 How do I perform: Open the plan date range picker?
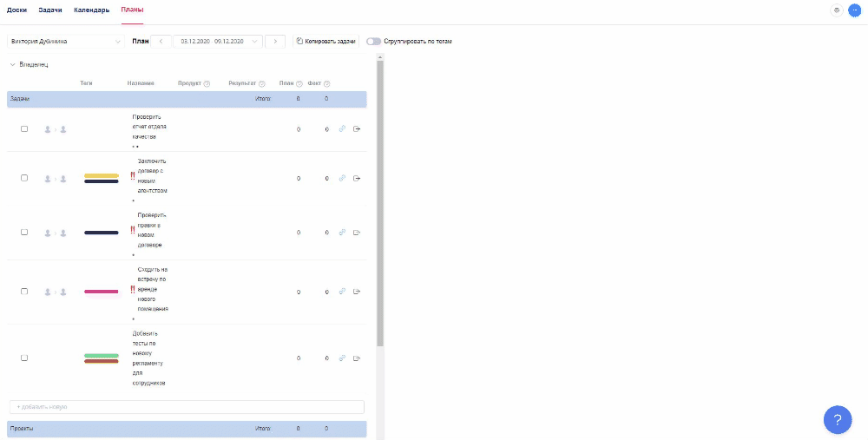pos(217,42)
